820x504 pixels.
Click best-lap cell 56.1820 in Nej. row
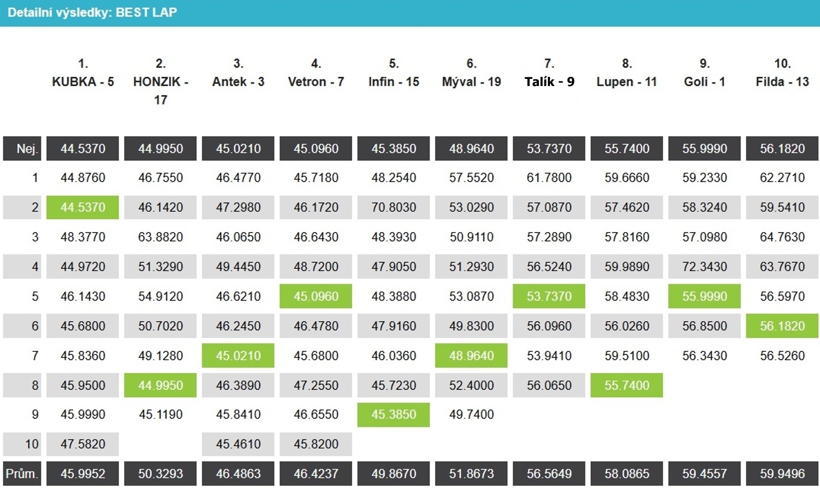(782, 149)
